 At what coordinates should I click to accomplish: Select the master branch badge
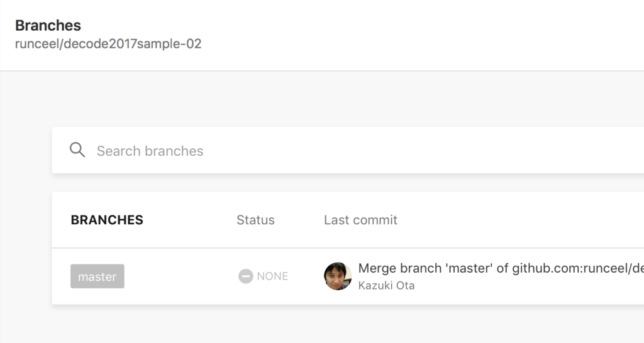(x=97, y=276)
